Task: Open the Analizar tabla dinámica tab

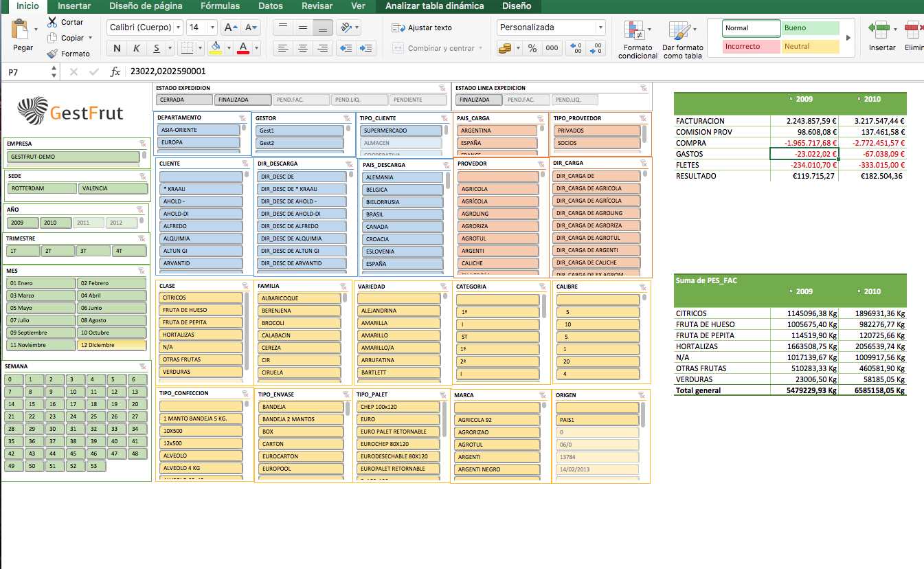Action: point(434,6)
